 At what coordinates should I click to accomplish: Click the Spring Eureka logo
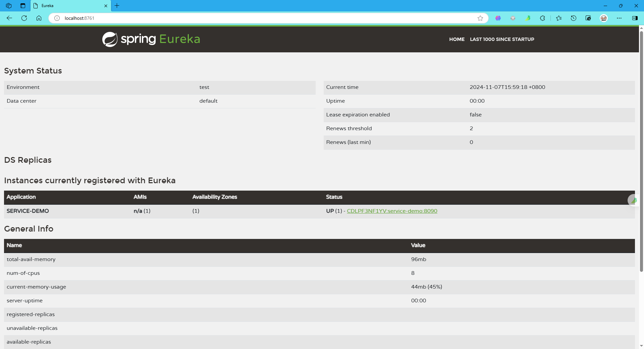point(151,39)
